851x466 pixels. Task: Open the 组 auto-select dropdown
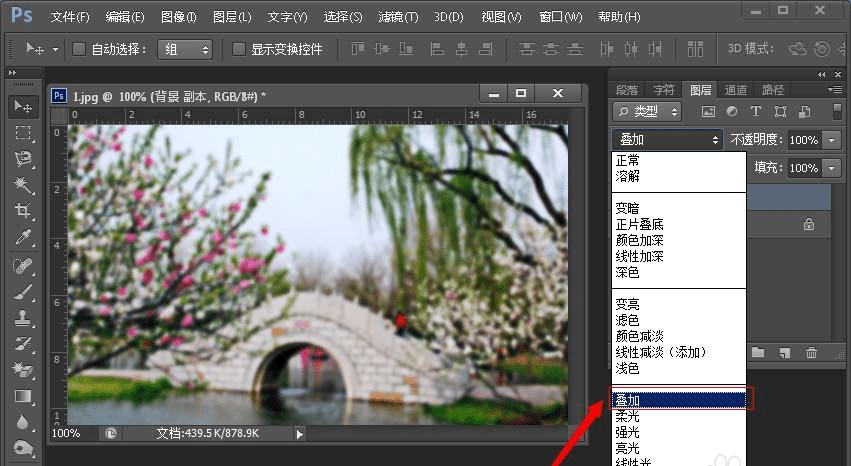pyautogui.click(x=185, y=50)
